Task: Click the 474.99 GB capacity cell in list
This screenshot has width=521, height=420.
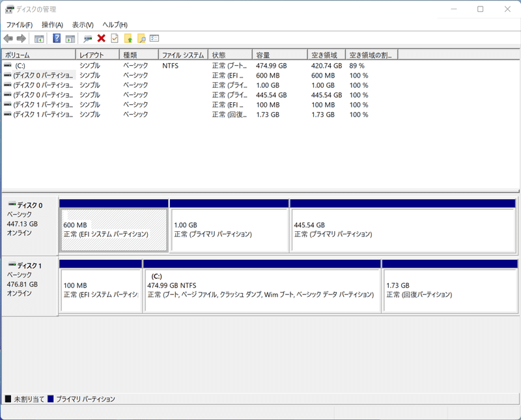Action: coord(271,66)
